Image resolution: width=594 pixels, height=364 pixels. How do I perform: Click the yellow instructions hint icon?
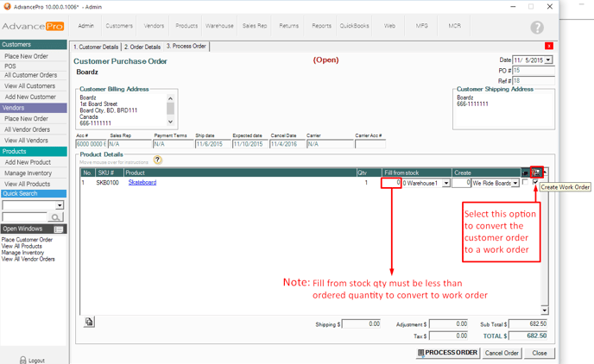click(157, 160)
